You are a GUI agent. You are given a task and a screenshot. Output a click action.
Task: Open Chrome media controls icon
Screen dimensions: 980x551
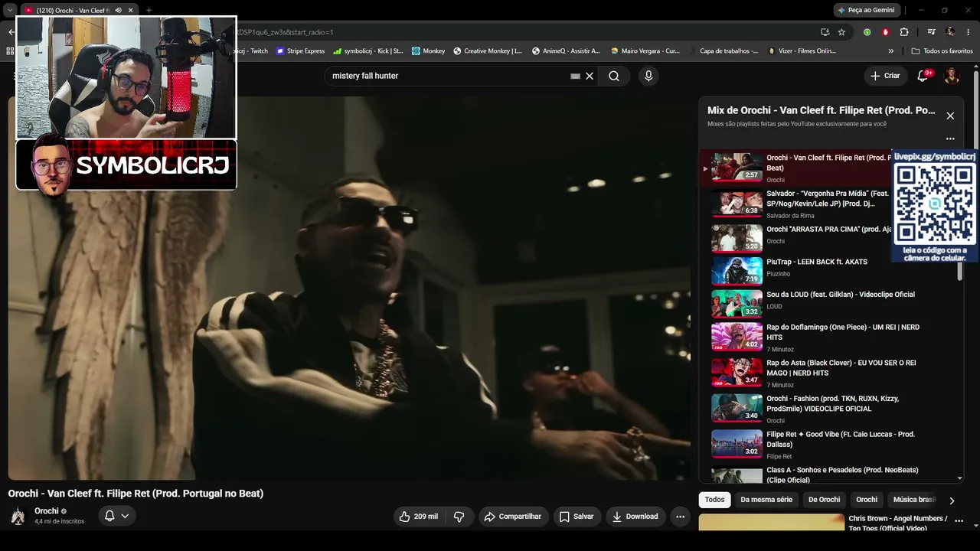click(931, 32)
